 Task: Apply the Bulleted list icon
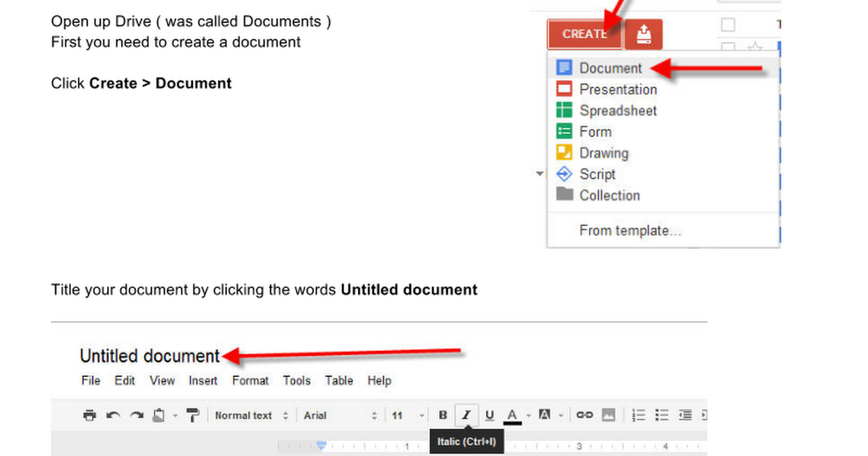tap(662, 415)
